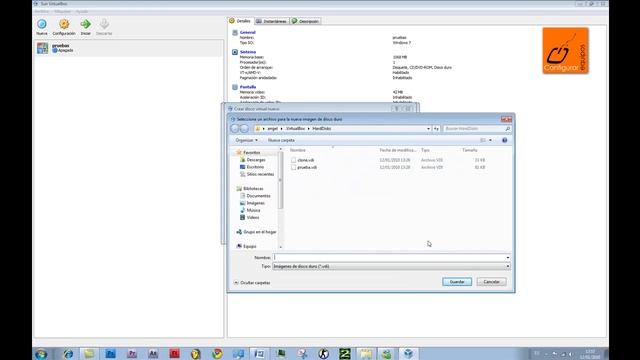Image resolution: width=640 pixels, height=360 pixels.
Task: Select the prueba.vdi file icon
Action: coord(293,167)
